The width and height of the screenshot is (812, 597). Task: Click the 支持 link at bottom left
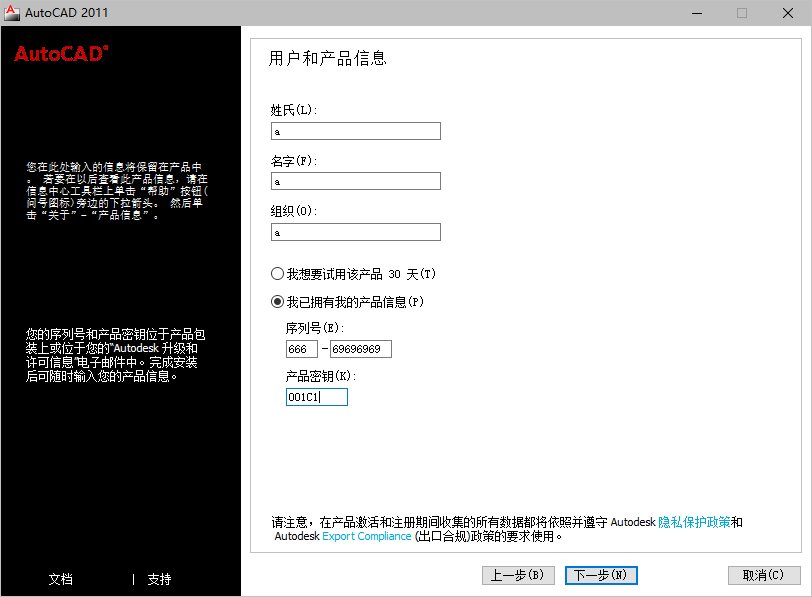click(160, 579)
